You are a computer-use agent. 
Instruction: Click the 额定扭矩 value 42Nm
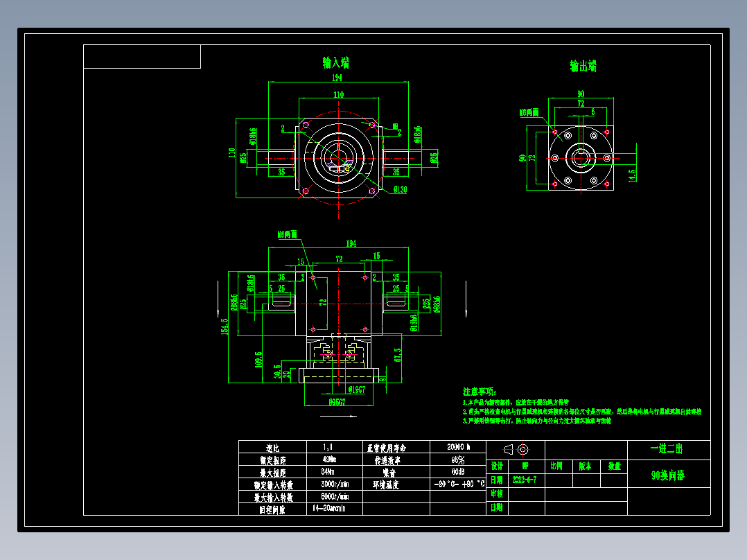[328, 460]
